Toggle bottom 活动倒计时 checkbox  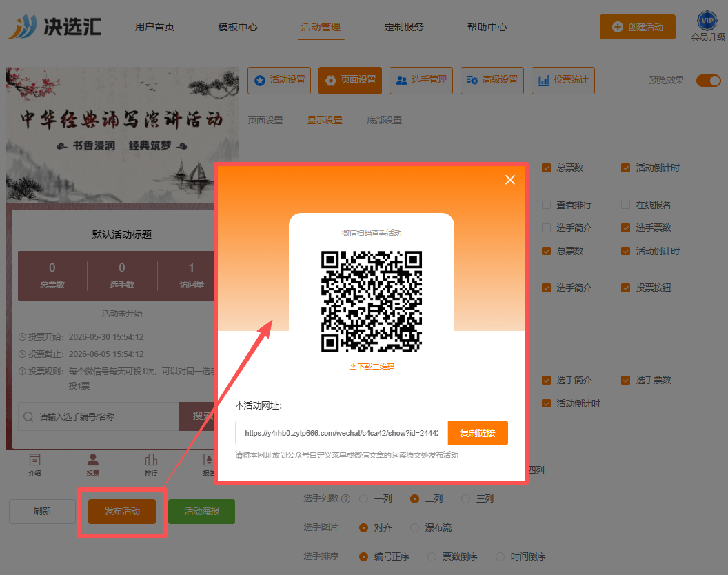tap(547, 403)
